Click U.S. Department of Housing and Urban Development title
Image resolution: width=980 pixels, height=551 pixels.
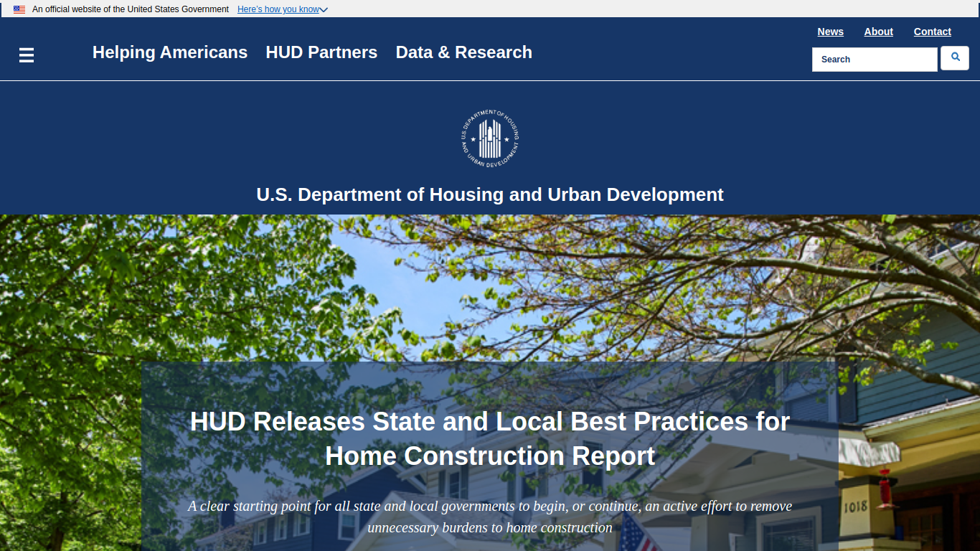[490, 194]
